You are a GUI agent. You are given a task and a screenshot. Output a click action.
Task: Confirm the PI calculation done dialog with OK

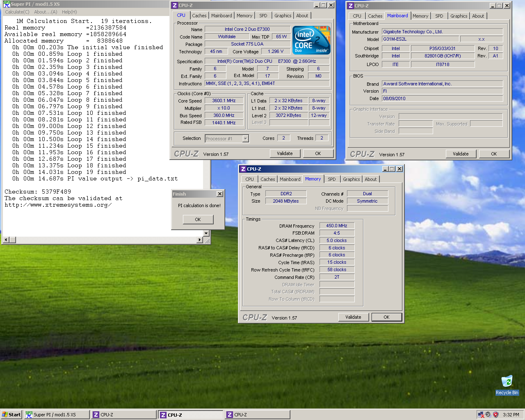pos(198,219)
